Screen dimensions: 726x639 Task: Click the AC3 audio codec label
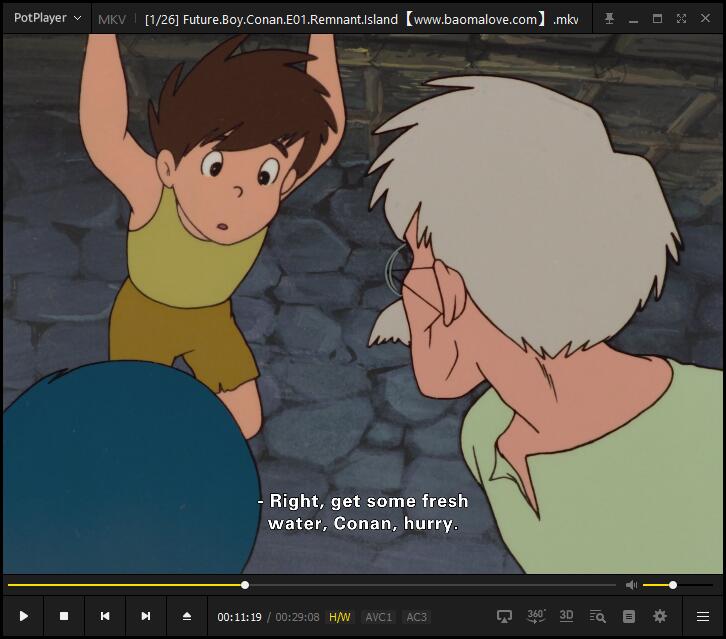click(416, 617)
